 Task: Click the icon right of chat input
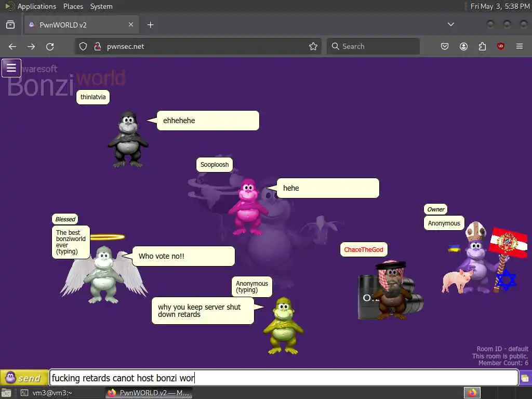point(525,378)
